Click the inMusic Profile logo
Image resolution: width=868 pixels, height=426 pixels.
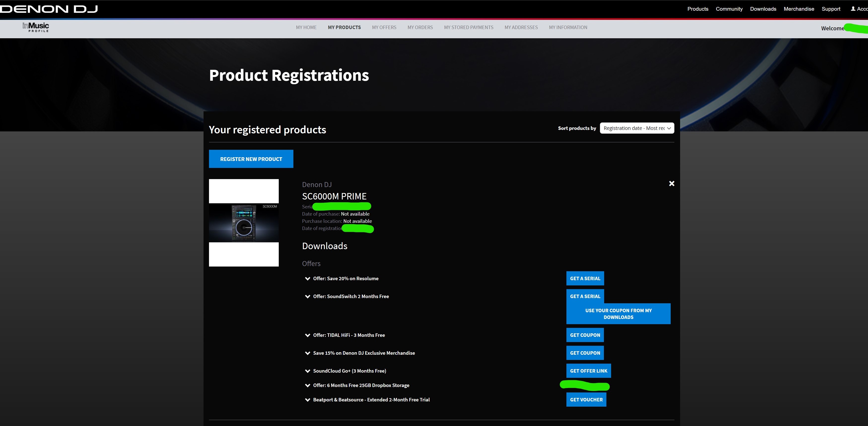tap(36, 27)
